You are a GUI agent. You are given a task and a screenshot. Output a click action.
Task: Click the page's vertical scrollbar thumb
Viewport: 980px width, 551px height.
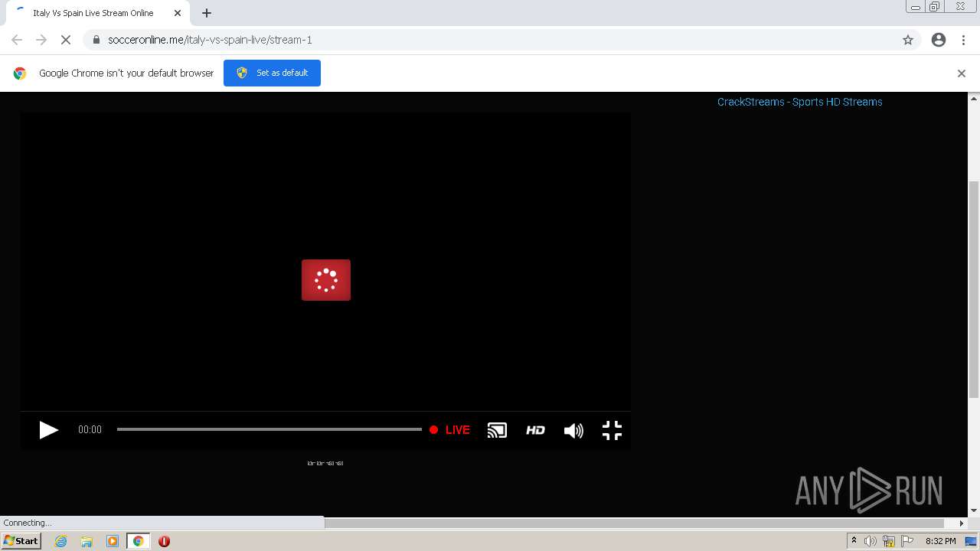coord(974,289)
